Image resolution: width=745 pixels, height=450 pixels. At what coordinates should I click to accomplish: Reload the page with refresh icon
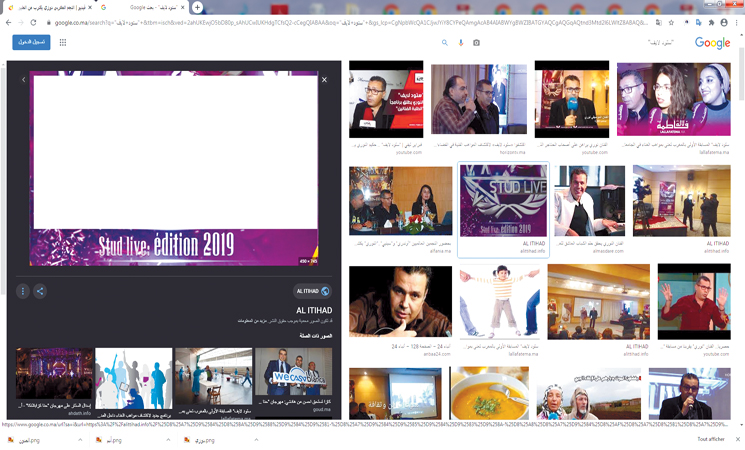click(x=33, y=22)
